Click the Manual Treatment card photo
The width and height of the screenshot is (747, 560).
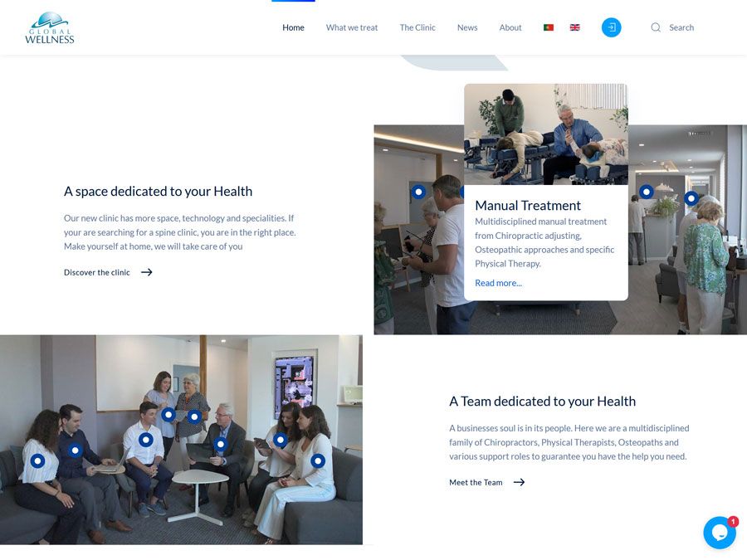click(545, 134)
